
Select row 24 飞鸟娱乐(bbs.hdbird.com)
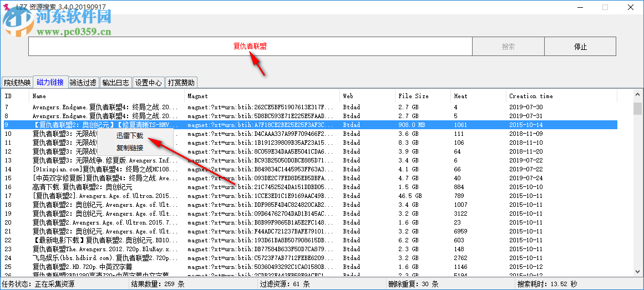tap(311, 258)
